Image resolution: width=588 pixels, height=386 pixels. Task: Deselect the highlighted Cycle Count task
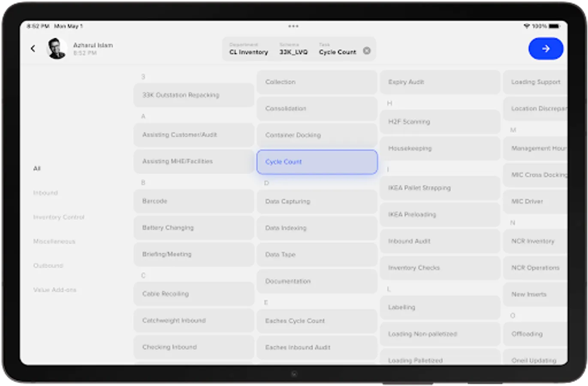coord(317,162)
